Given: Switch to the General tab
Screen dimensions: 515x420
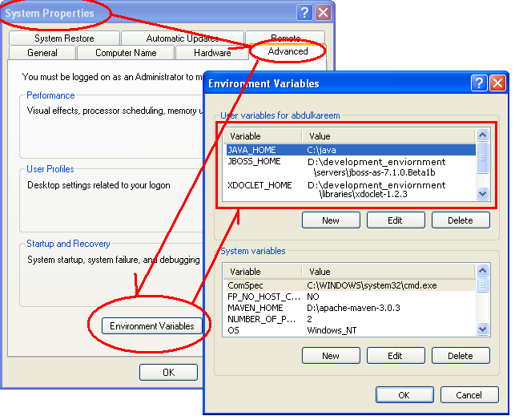Looking at the screenshot, I should point(42,53).
